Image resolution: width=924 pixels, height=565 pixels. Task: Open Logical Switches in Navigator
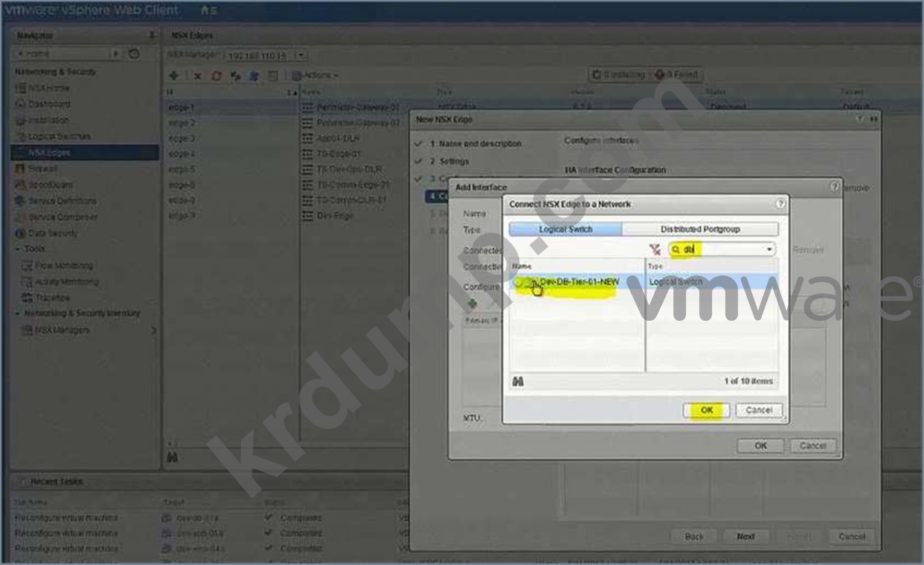coord(58,136)
